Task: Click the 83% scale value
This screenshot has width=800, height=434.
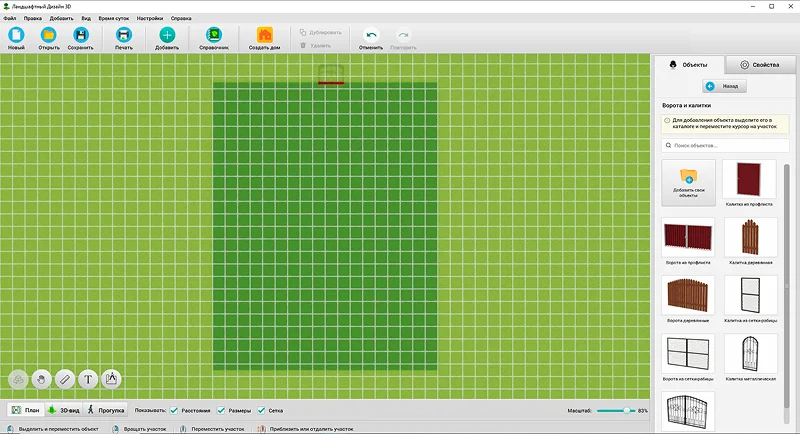Action: 642,411
